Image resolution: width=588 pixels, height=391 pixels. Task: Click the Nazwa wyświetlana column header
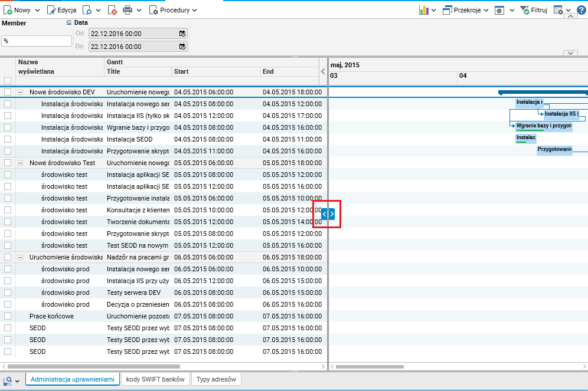click(x=60, y=67)
